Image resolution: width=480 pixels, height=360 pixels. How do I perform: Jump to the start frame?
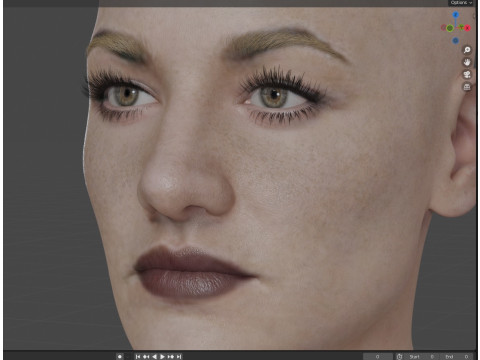tap(138, 357)
